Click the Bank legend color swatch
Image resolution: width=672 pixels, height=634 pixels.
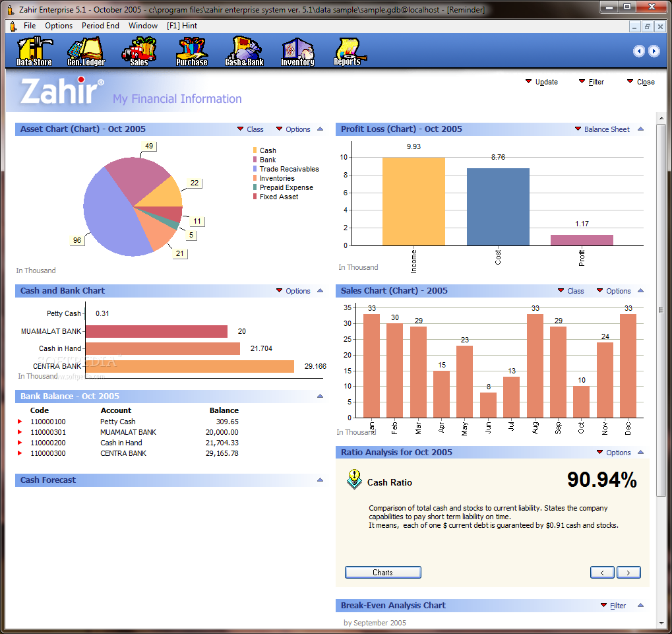click(x=255, y=160)
